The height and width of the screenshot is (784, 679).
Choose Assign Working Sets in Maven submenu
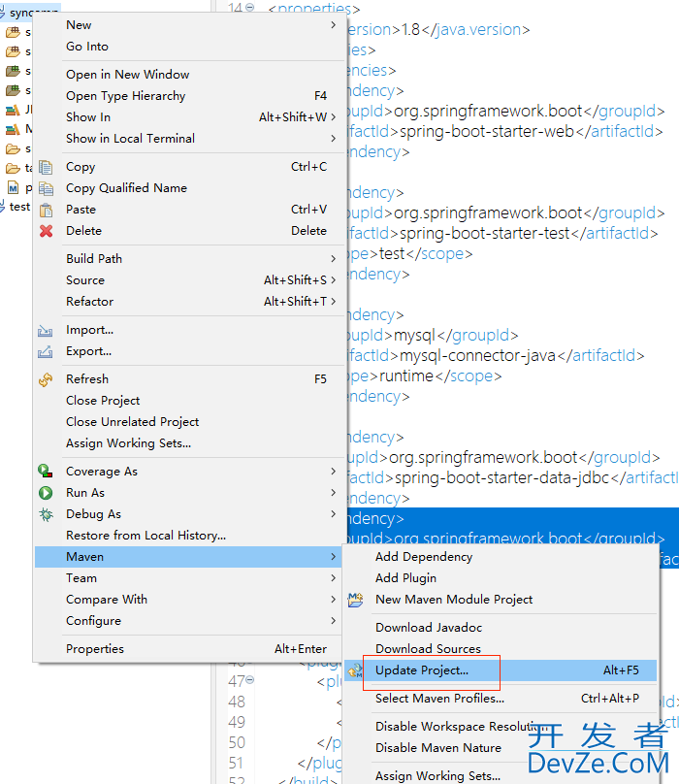point(501,776)
